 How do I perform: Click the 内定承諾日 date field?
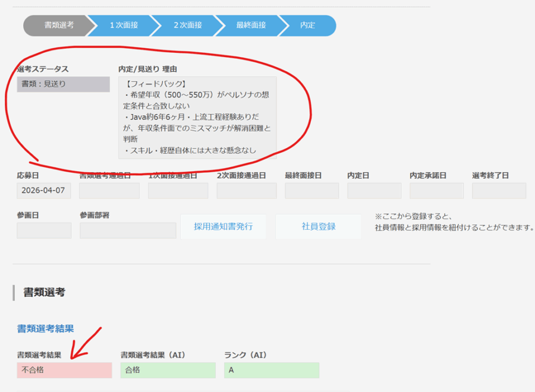[436, 191]
